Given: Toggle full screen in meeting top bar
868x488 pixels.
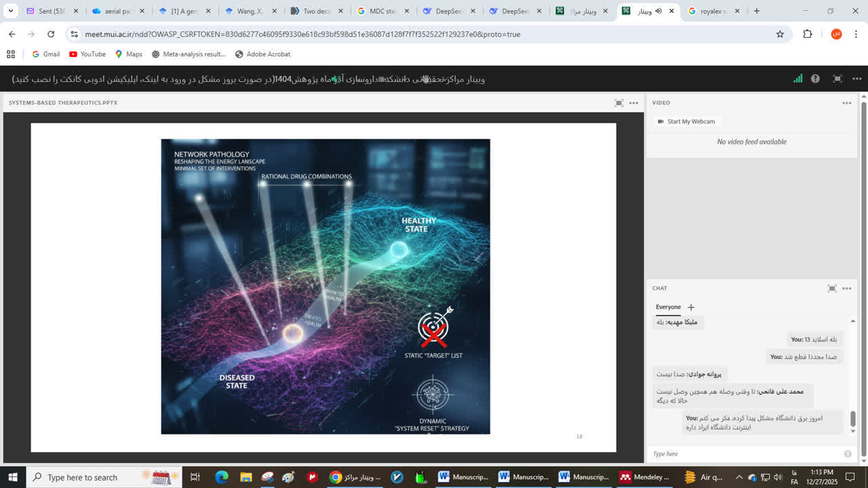Looking at the screenshot, I should (837, 79).
